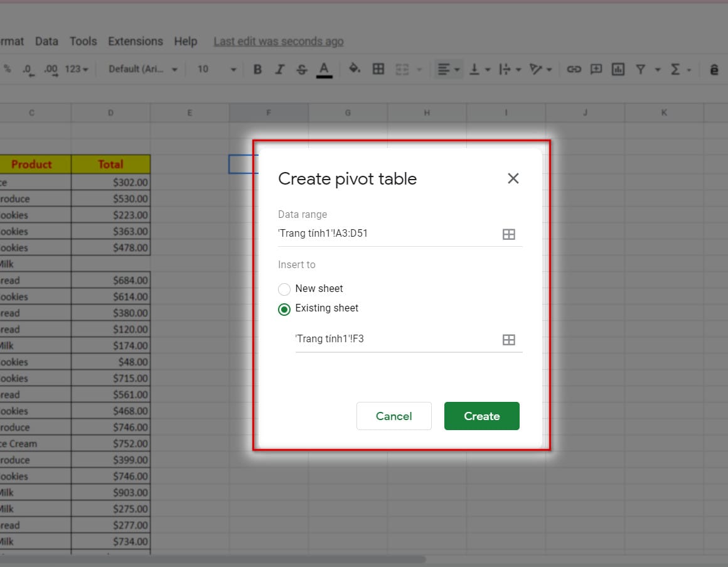
Task: Toggle strikethrough formatting
Action: pyautogui.click(x=302, y=69)
